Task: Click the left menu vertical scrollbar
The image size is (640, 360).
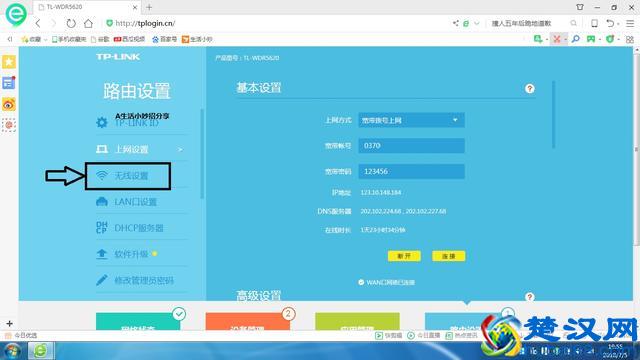Action: (x=202, y=153)
